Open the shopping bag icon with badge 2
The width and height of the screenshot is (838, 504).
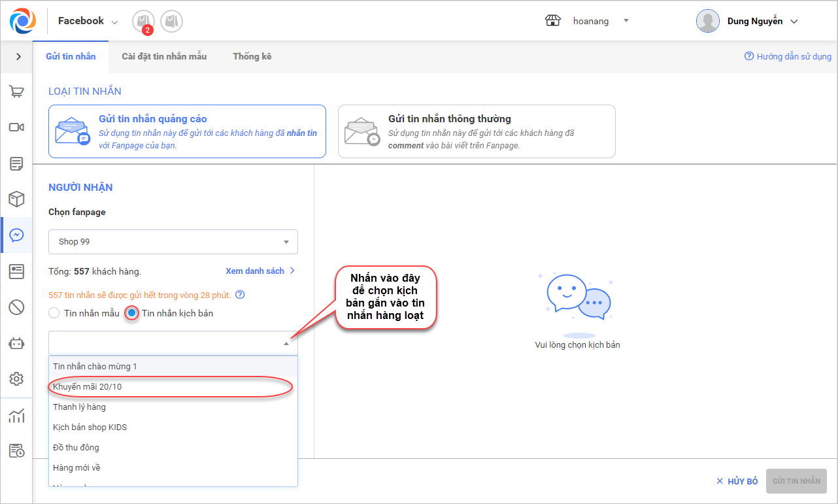click(143, 22)
